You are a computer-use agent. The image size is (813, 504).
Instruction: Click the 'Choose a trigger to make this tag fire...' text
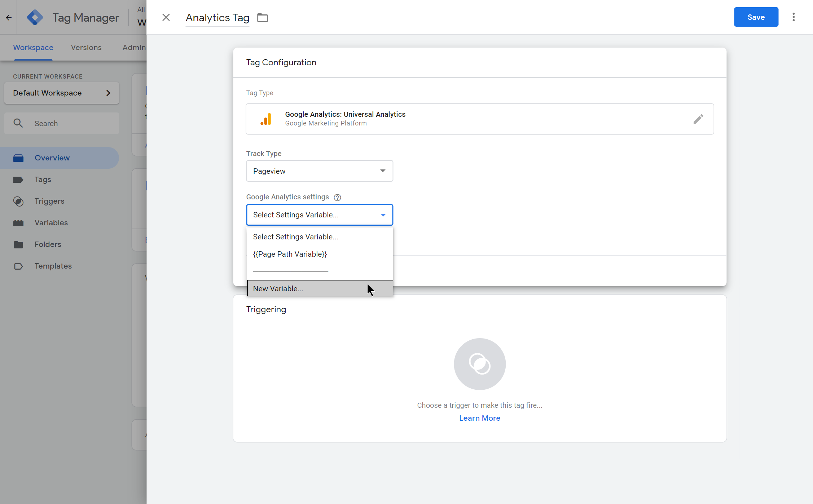pos(480,405)
